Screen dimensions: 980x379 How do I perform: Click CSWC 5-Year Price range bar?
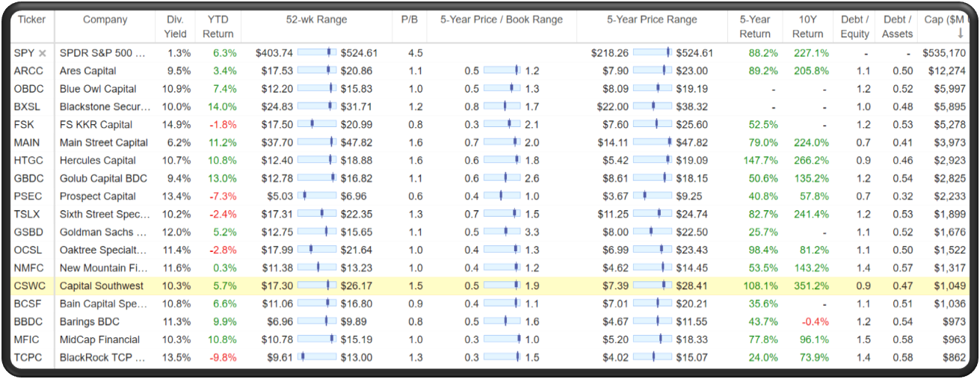tap(653, 286)
